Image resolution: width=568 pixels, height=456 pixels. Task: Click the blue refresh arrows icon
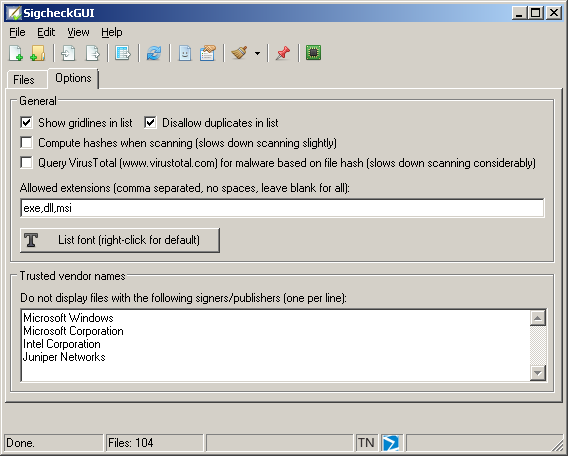click(x=154, y=53)
